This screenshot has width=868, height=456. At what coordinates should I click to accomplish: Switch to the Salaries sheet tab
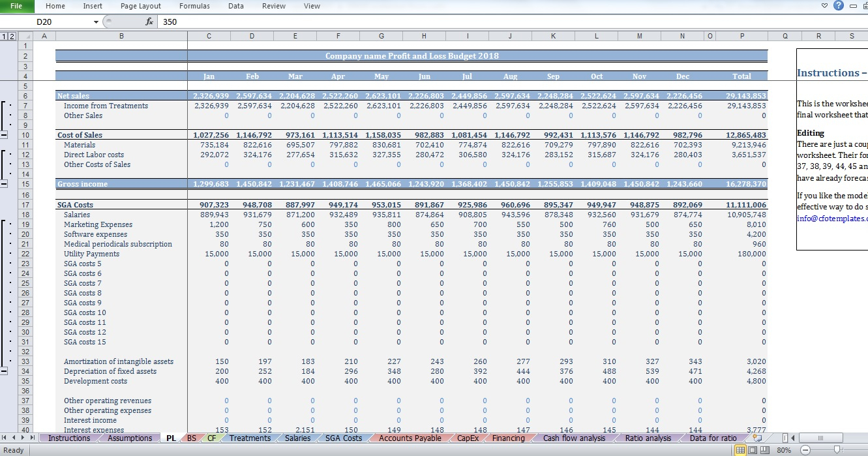pos(297,438)
